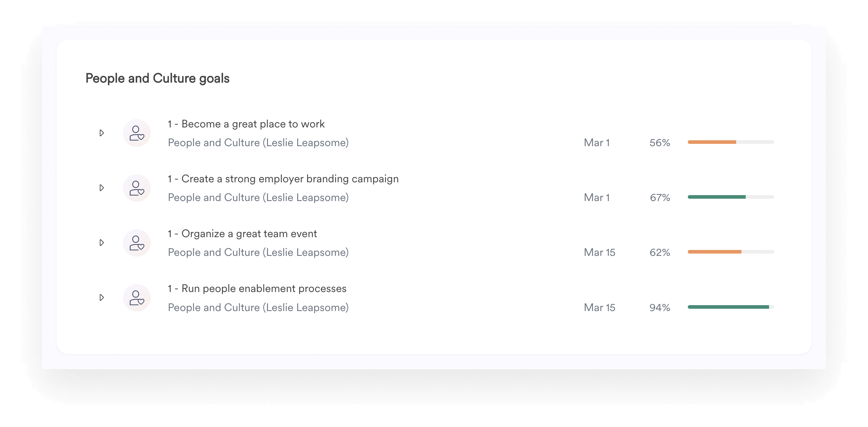The image size is (868, 427).
Task: Click the 'Mar 1' due date of the first goal
Action: click(x=596, y=143)
